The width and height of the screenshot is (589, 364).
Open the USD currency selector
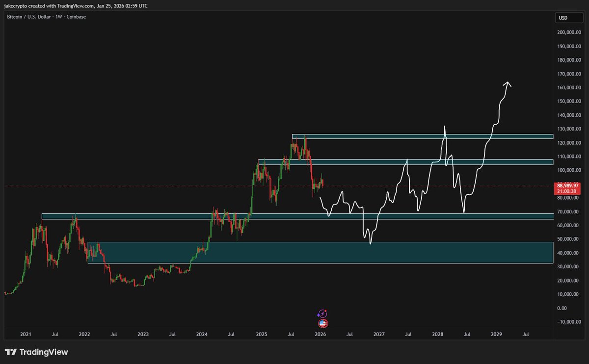pos(569,18)
